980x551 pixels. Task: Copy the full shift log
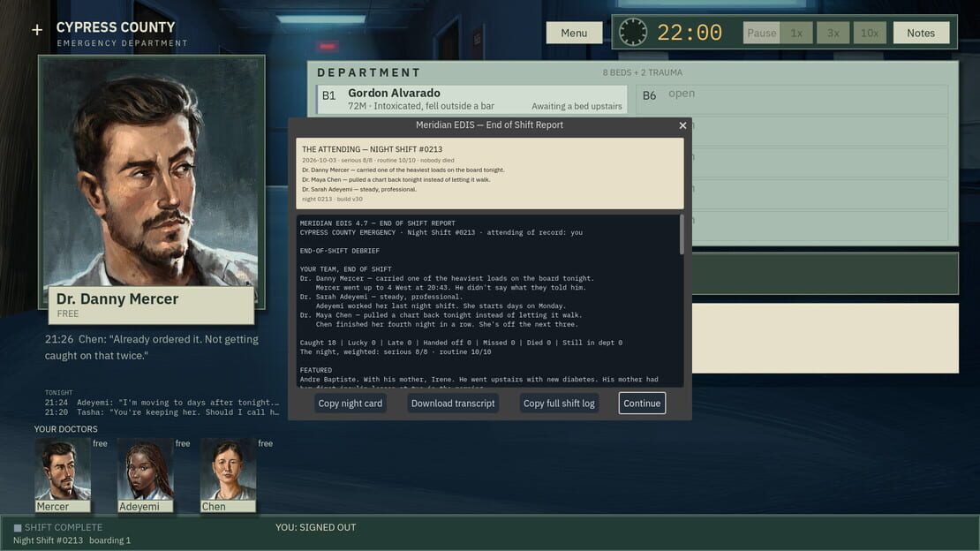pos(559,404)
